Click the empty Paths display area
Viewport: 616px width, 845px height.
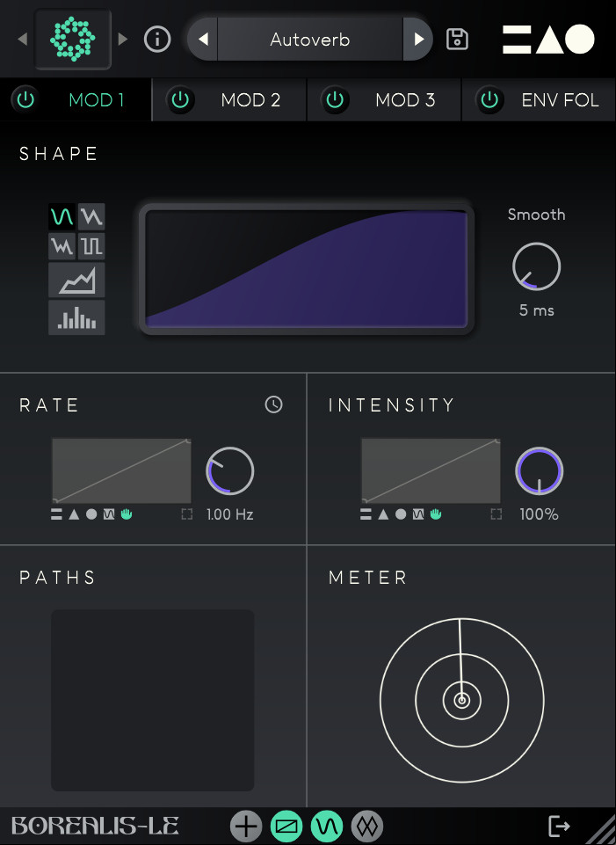click(152, 700)
